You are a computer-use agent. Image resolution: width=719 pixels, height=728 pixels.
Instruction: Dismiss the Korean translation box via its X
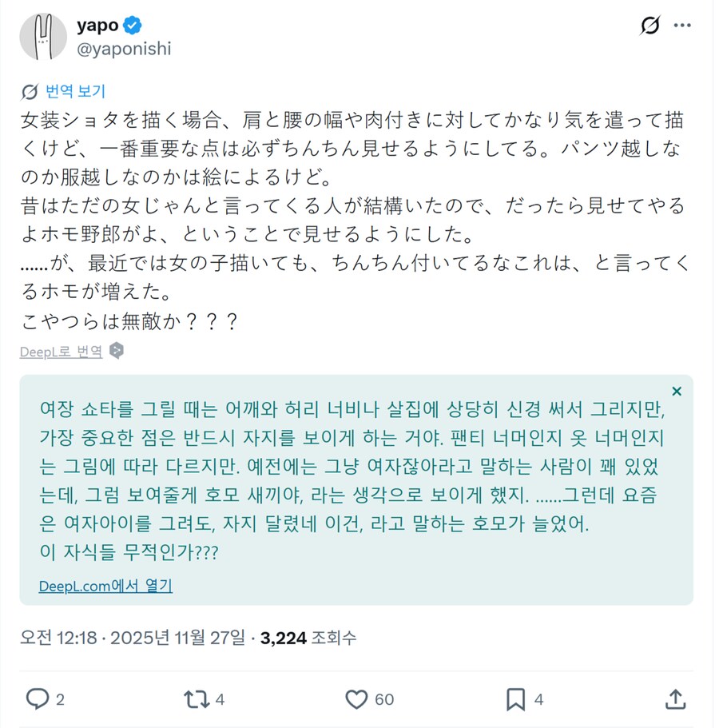[x=677, y=392]
